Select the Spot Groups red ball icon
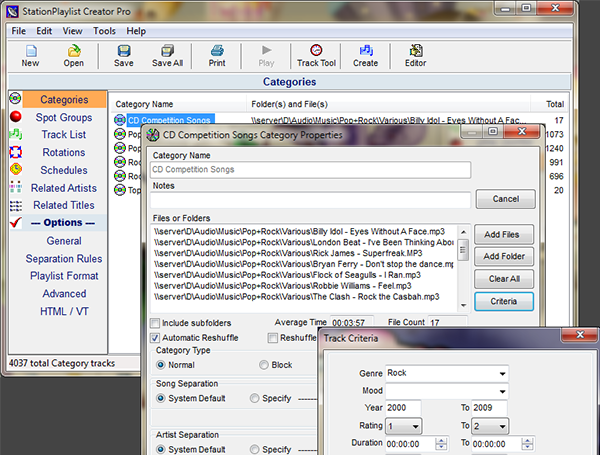Viewport: 600px width, 455px height. tap(16, 116)
